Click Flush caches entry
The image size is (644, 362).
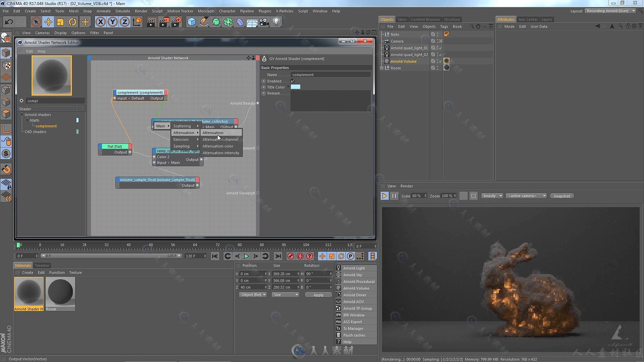(x=356, y=335)
